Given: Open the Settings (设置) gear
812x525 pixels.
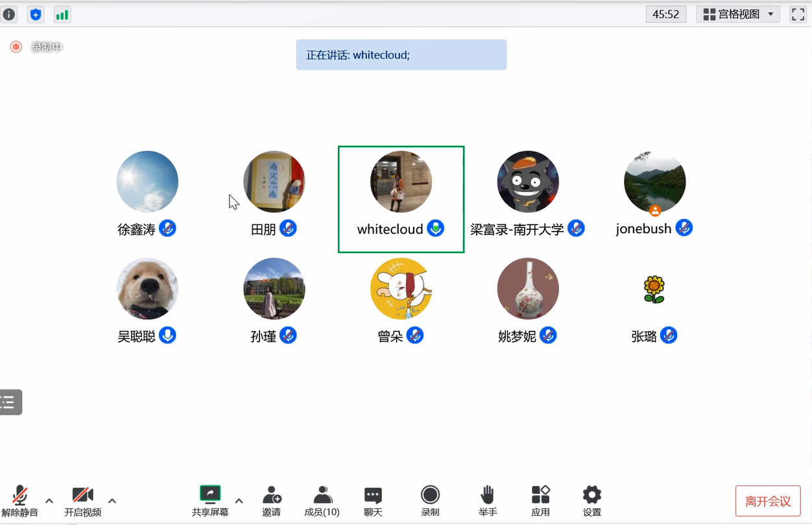Looking at the screenshot, I should [x=591, y=500].
